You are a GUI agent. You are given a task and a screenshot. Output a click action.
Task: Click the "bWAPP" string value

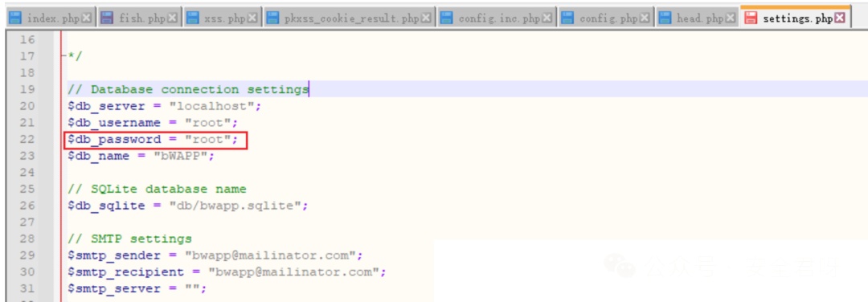point(181,156)
